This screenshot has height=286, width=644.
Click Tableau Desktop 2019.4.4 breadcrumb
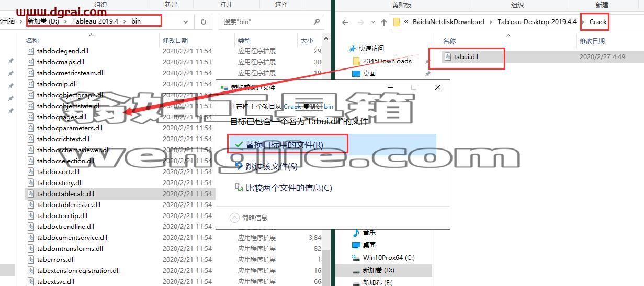(537, 22)
